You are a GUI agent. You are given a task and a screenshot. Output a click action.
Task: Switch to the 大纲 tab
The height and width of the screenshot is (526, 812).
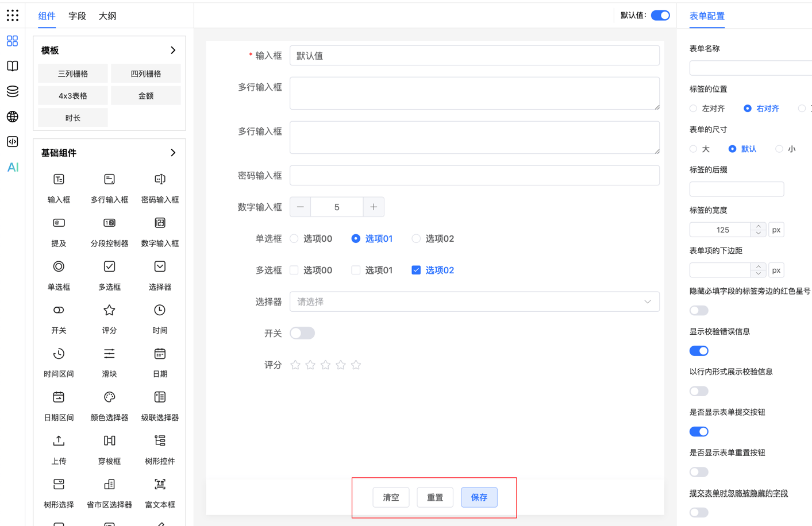click(x=107, y=16)
